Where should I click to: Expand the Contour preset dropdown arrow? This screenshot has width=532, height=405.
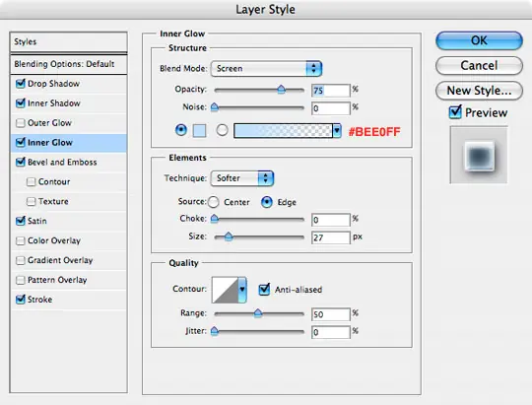242,290
